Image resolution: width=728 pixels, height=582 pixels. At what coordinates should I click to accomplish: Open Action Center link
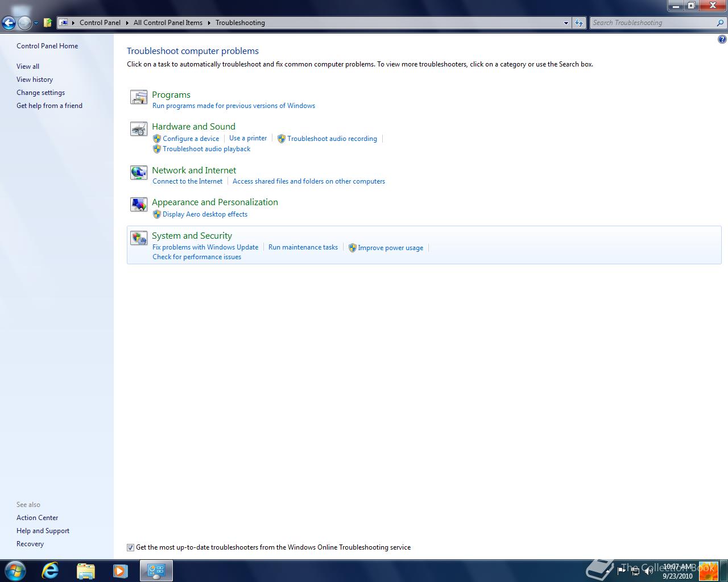tap(37, 518)
